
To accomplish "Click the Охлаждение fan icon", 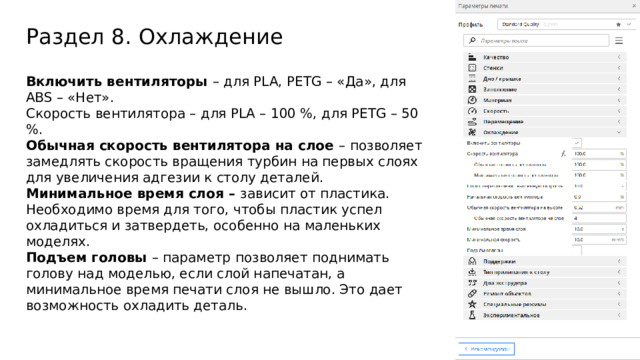I will (x=472, y=132).
